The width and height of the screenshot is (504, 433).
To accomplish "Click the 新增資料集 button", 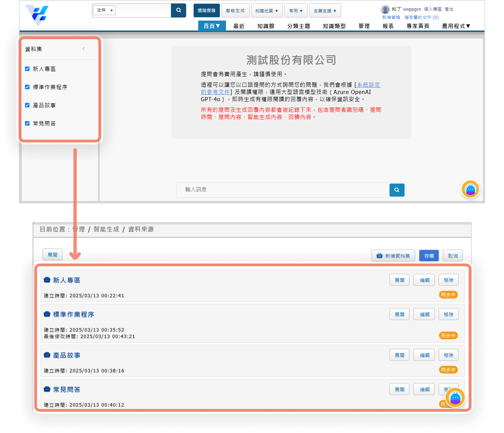I will [393, 256].
